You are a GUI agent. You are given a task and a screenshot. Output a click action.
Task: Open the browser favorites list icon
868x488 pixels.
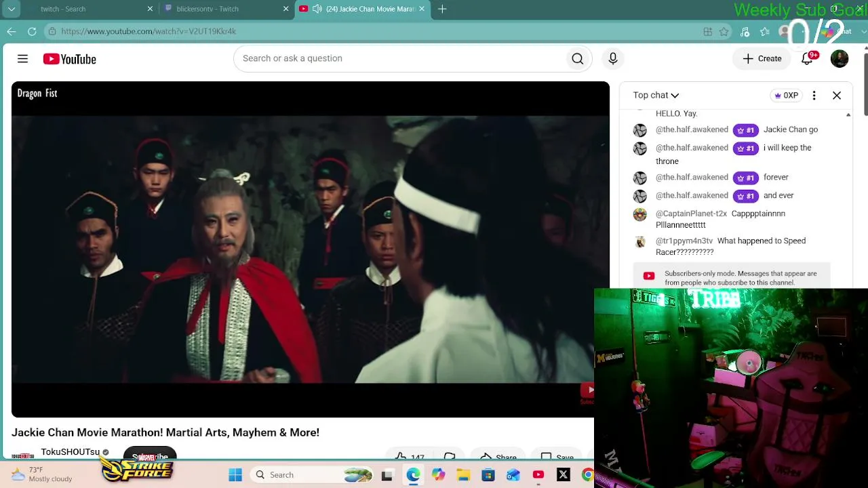(765, 31)
